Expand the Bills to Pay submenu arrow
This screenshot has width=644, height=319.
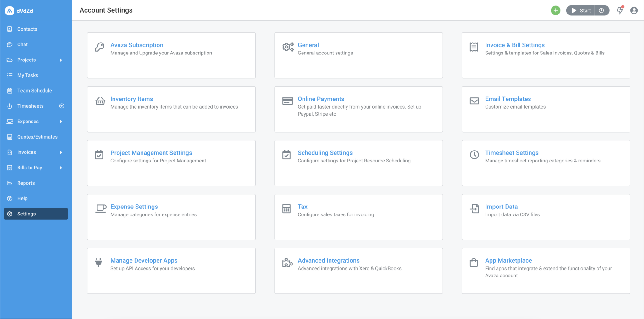[61, 168]
